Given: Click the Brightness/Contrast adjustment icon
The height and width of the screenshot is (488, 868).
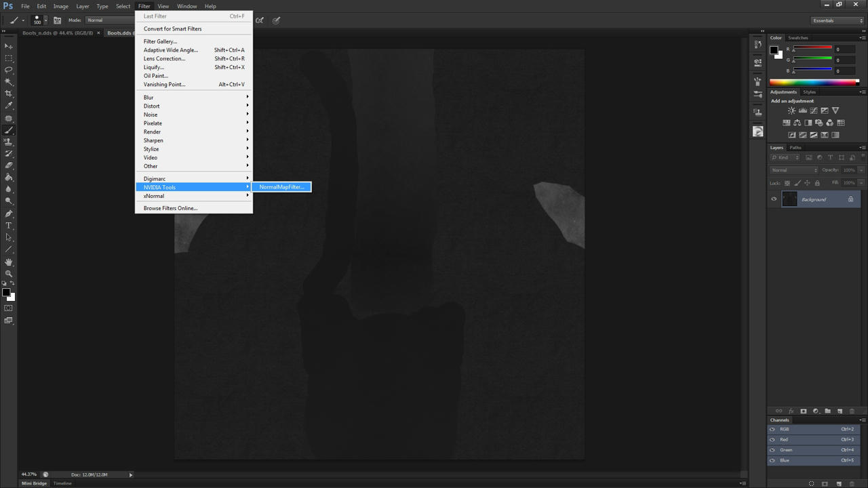Looking at the screenshot, I should 791,110.
